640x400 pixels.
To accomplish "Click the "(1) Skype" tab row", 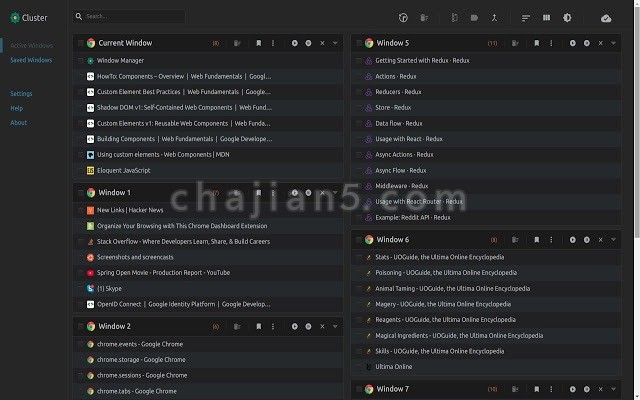I will point(208,288).
